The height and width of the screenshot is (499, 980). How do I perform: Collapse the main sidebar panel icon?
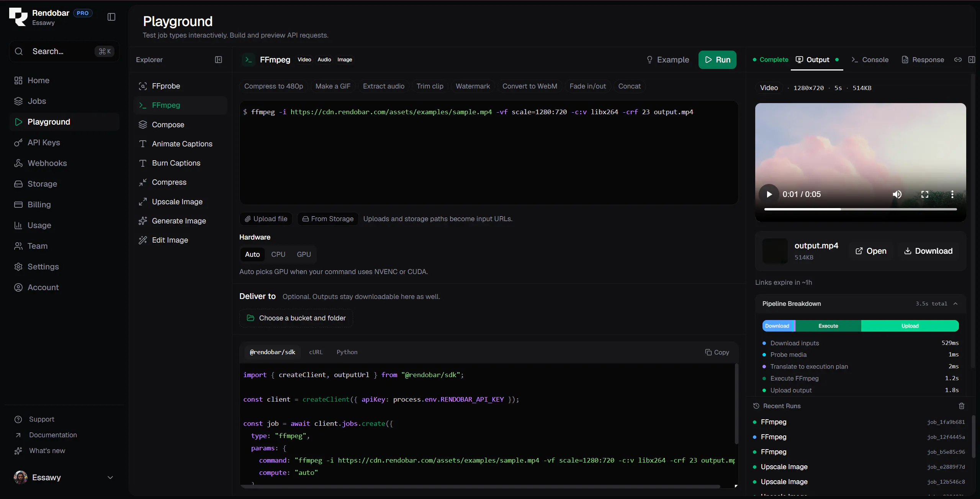point(111,17)
